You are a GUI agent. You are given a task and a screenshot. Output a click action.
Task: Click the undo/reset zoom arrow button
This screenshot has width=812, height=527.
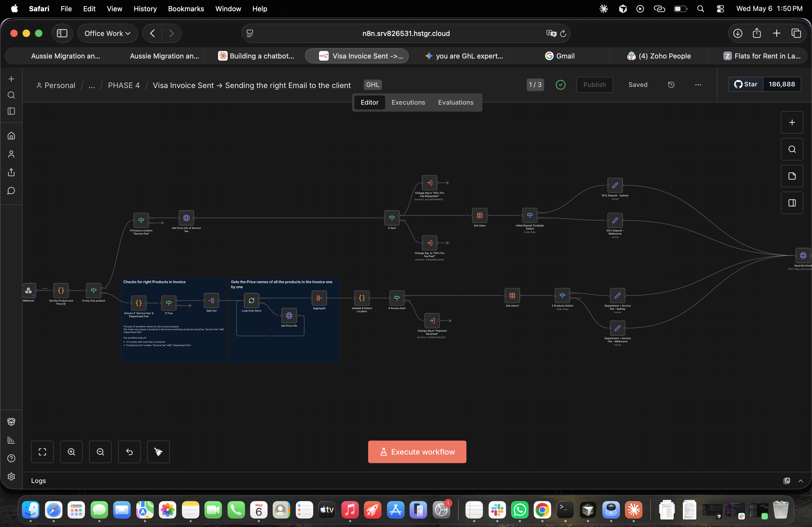(x=129, y=452)
